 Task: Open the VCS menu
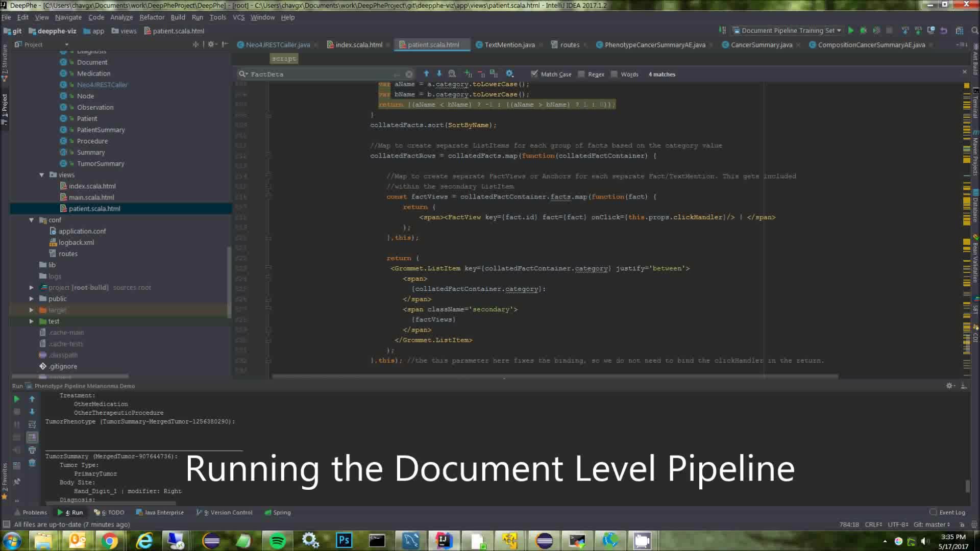[x=238, y=17]
